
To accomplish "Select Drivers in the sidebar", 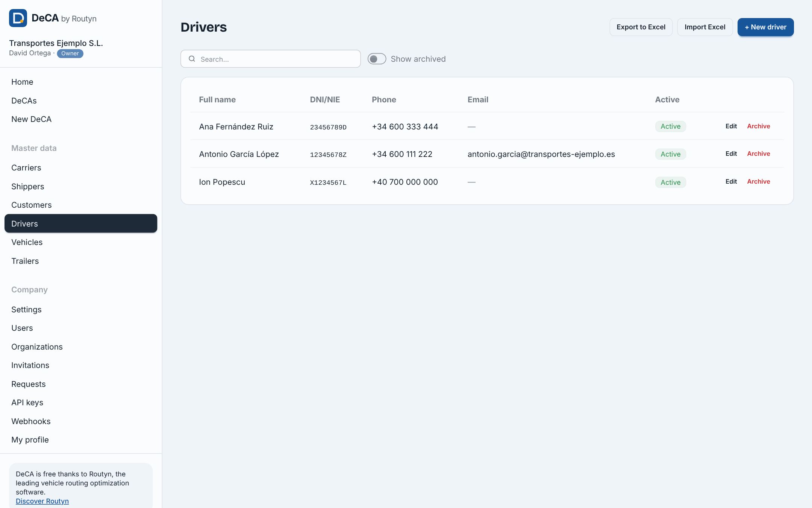I will 81,224.
